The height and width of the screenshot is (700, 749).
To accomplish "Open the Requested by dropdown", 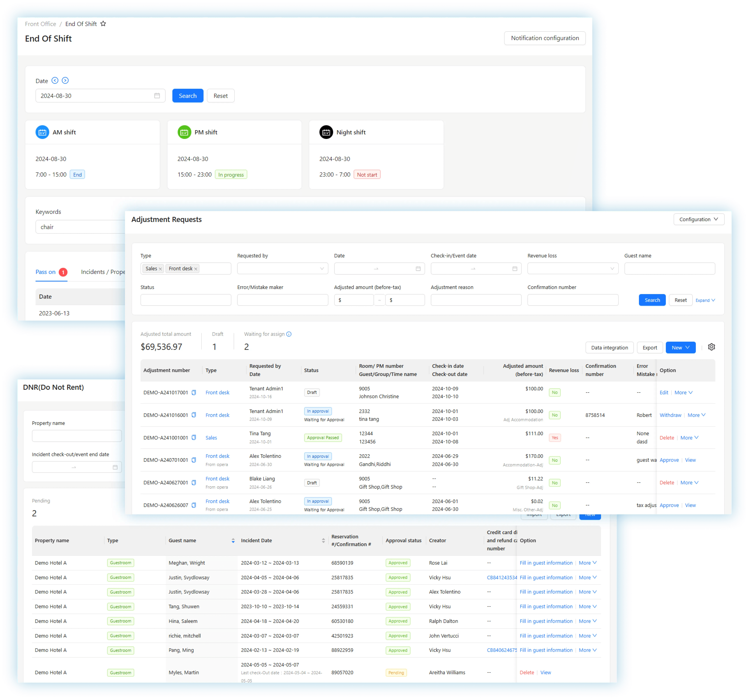I will click(x=282, y=268).
